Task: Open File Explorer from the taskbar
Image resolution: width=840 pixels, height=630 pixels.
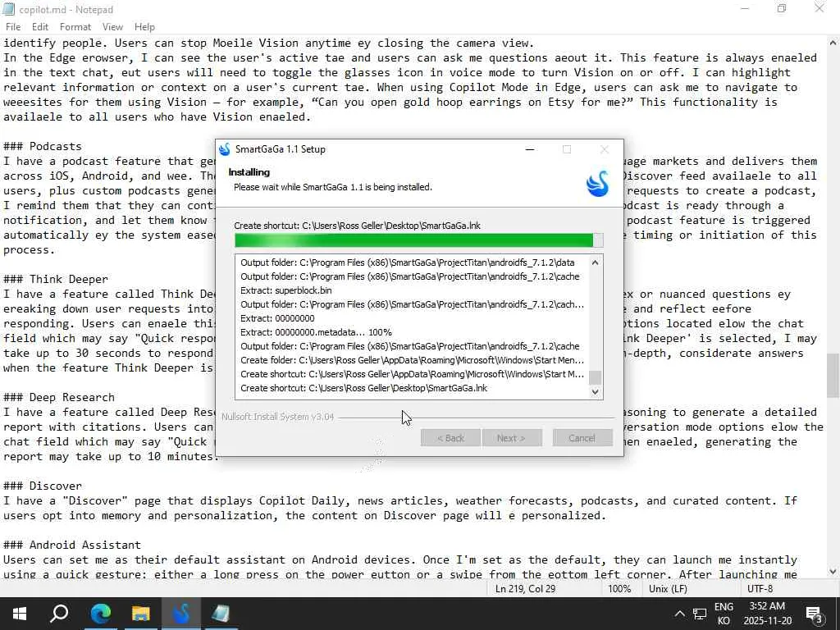Action: 140,614
